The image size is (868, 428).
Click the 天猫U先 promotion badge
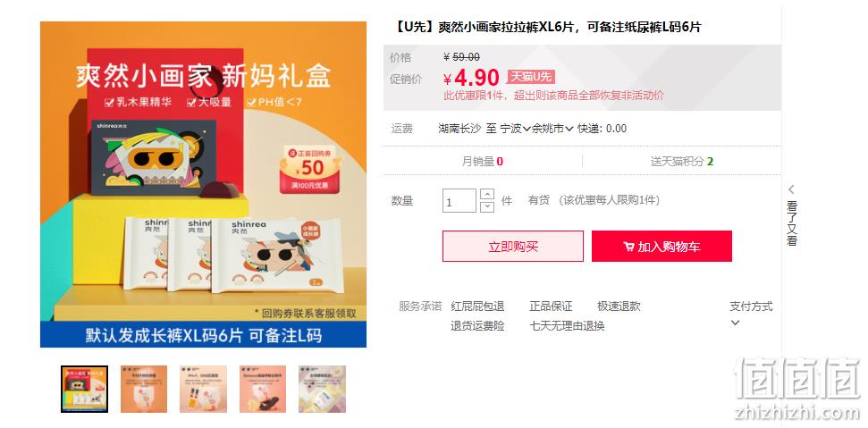tap(530, 78)
